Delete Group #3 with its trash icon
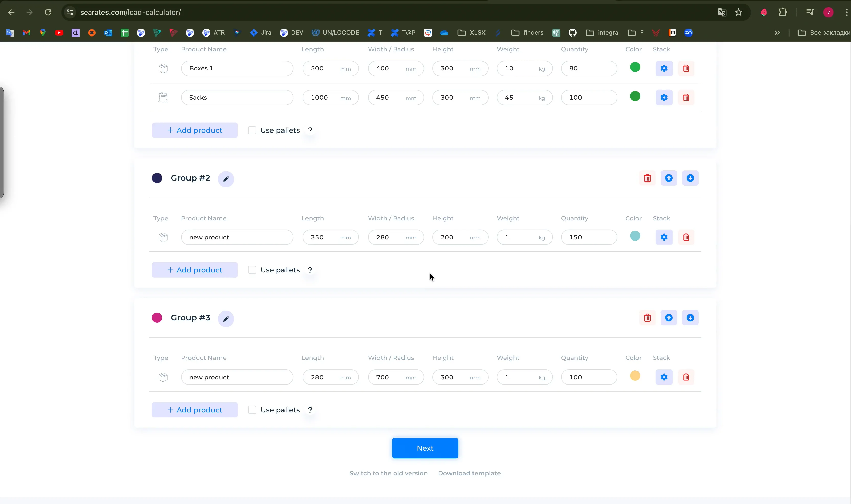The height and width of the screenshot is (504, 851). tap(647, 318)
